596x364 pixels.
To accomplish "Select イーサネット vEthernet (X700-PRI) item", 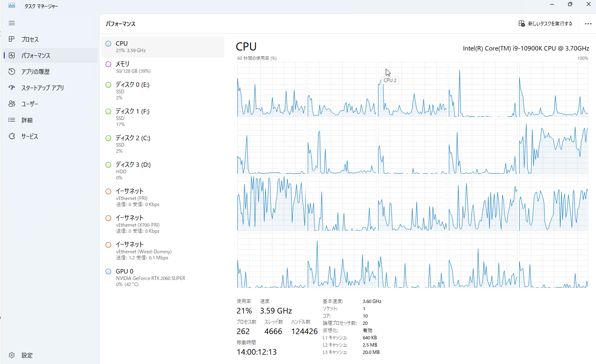I will (163, 224).
